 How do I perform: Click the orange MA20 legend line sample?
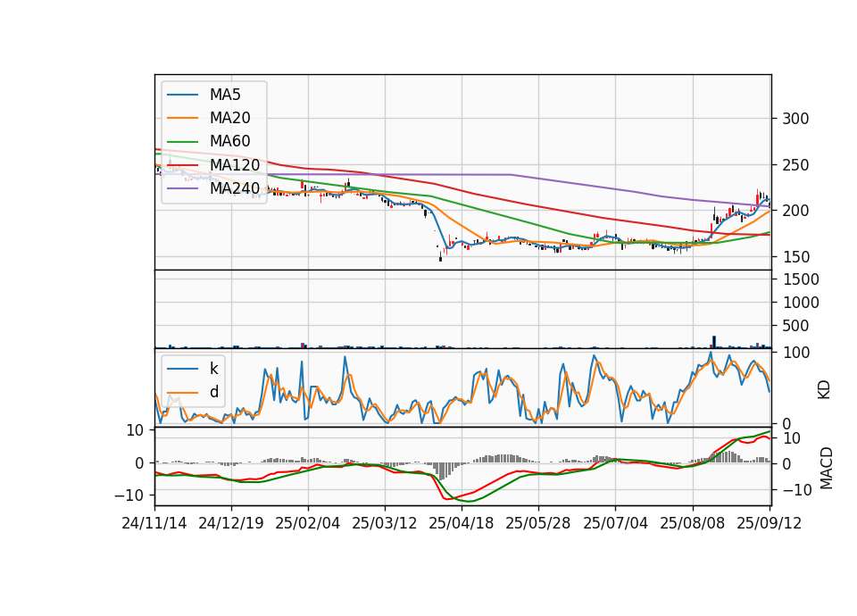(x=182, y=118)
